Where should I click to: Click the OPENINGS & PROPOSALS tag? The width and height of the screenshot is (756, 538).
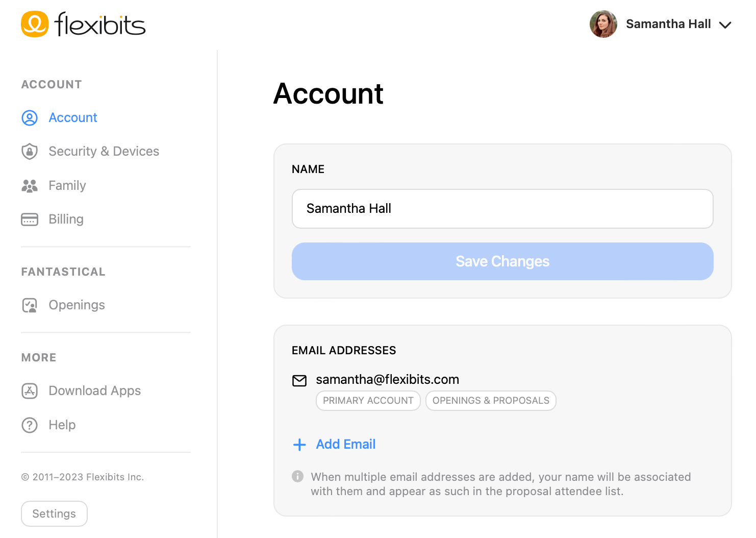pyautogui.click(x=491, y=401)
